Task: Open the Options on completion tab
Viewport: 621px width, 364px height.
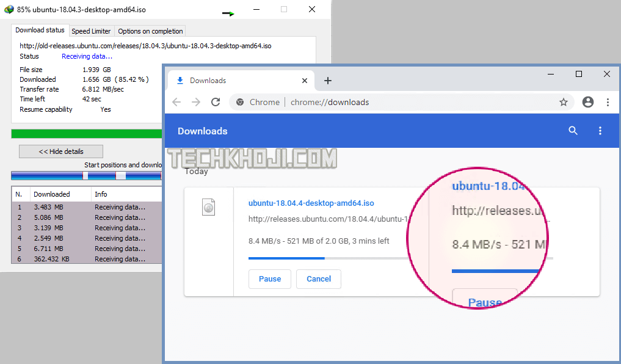Action: point(150,31)
